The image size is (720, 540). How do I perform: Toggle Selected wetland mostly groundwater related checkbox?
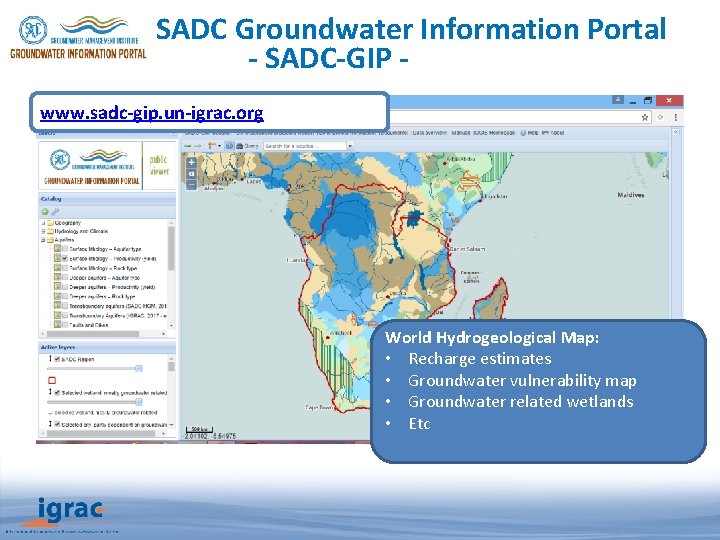57,393
